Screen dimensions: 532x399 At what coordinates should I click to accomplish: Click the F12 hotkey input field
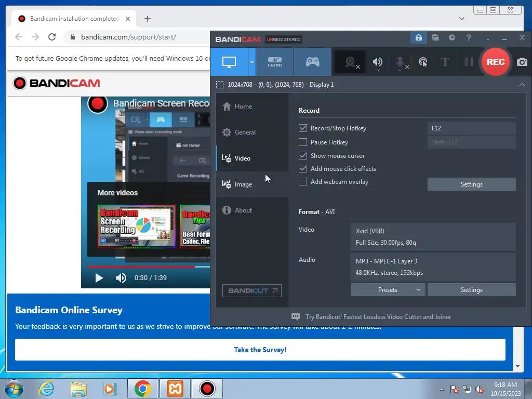pyautogui.click(x=471, y=128)
